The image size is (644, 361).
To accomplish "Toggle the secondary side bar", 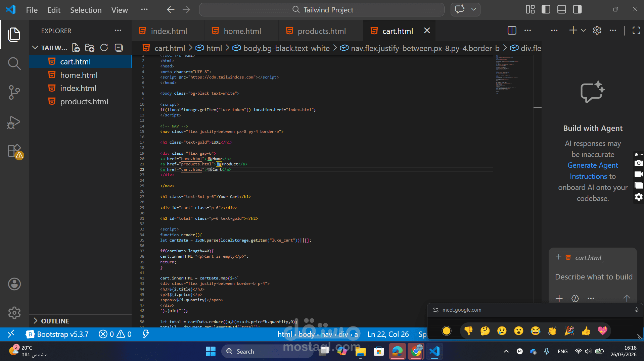I will click(578, 9).
